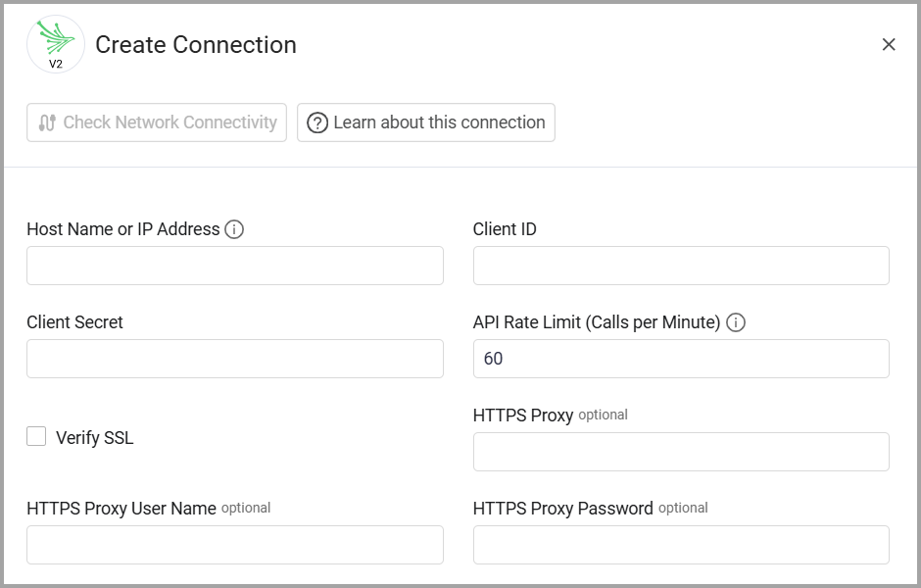Click the HTTPS Proxy User Name field
The image size is (921, 588).
point(235,545)
